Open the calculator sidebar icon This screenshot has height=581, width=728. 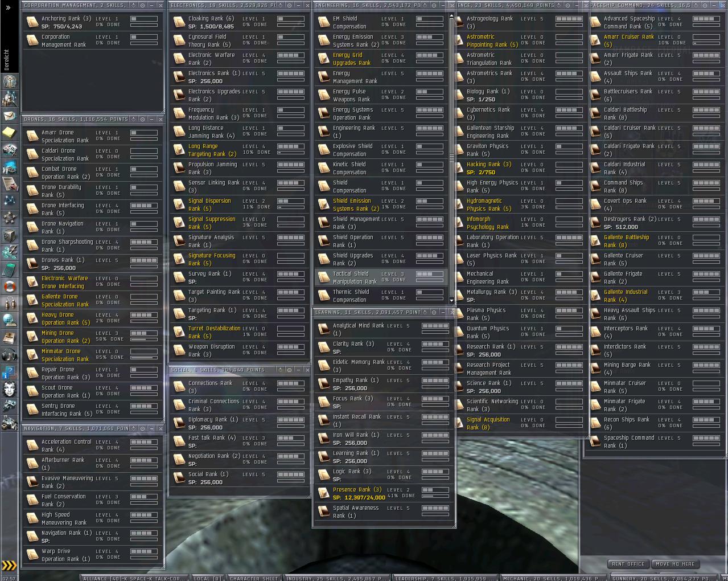[x=9, y=269]
